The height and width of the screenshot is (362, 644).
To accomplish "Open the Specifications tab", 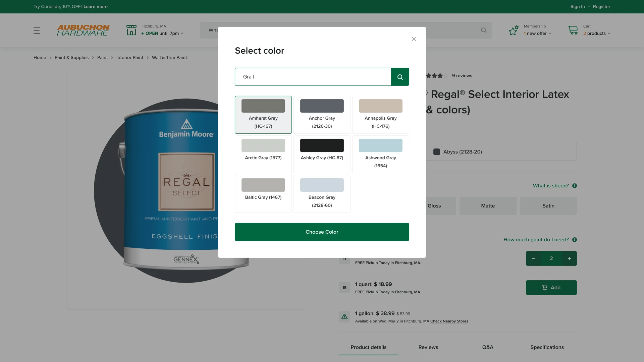I will tap(547, 347).
